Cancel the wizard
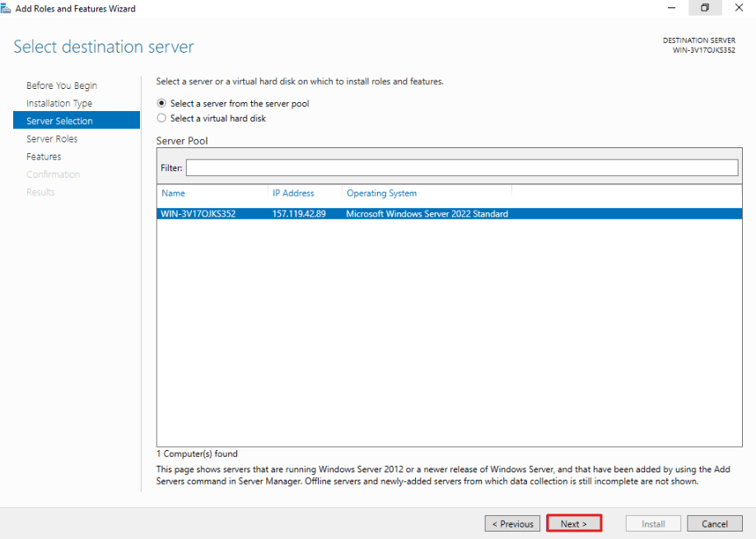 click(x=715, y=523)
